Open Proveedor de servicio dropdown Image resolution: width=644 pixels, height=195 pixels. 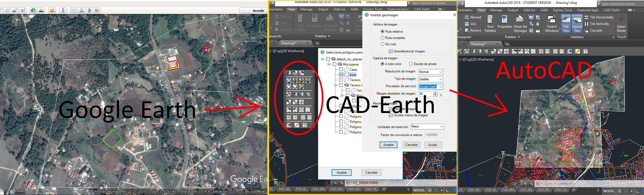point(431,87)
